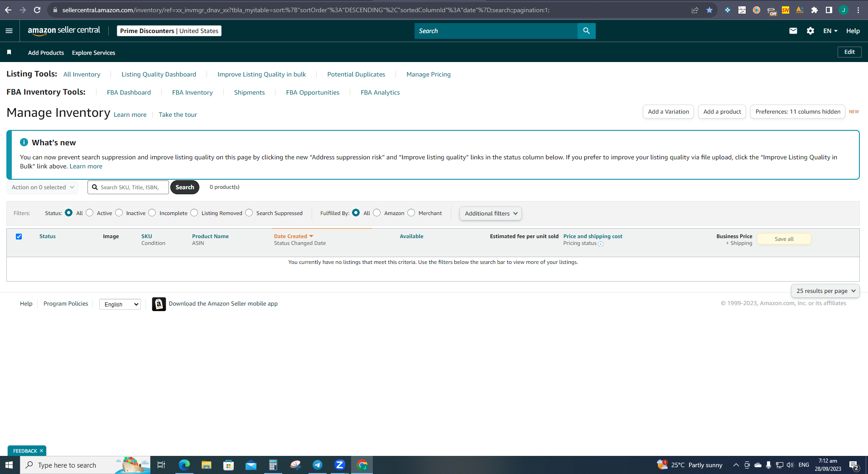Viewport: 868px width, 474px height.
Task: Share this page via the address bar icon
Action: pos(695,10)
